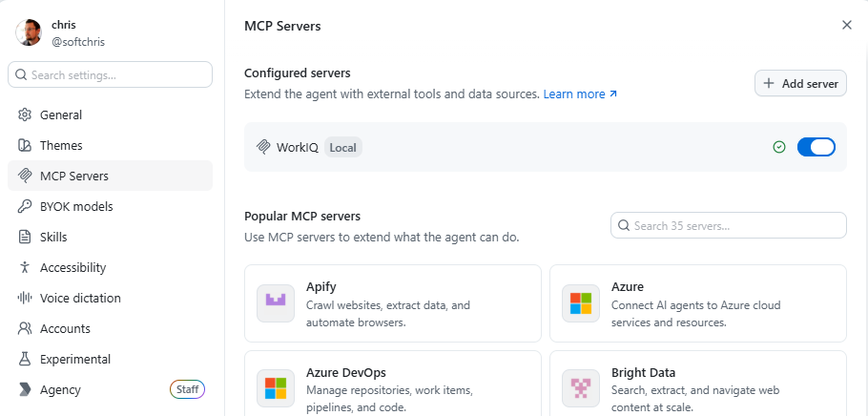Select the Azure DevOps card title
The height and width of the screenshot is (416, 868).
coord(346,372)
